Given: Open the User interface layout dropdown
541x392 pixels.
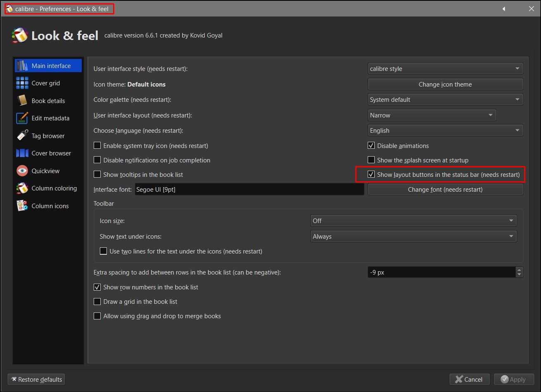Looking at the screenshot, I should [x=432, y=115].
